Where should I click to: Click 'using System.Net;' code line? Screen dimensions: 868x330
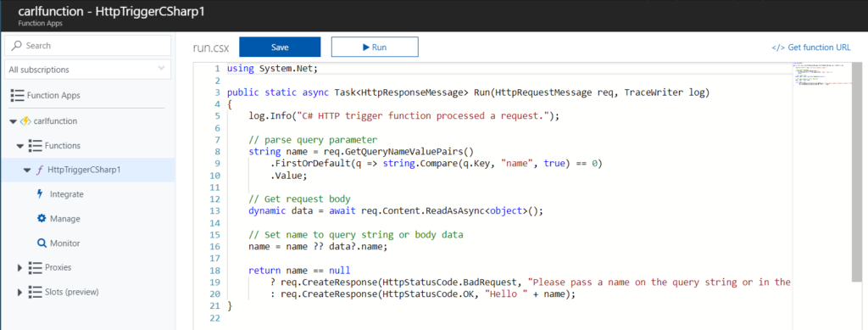[x=272, y=69]
